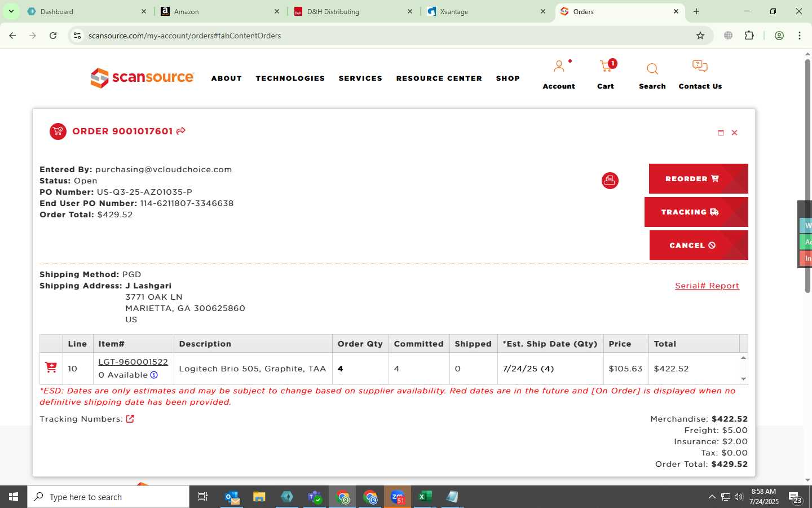Switch to the Xvantage tab
Screen dimensions: 812x508
tap(486, 11)
